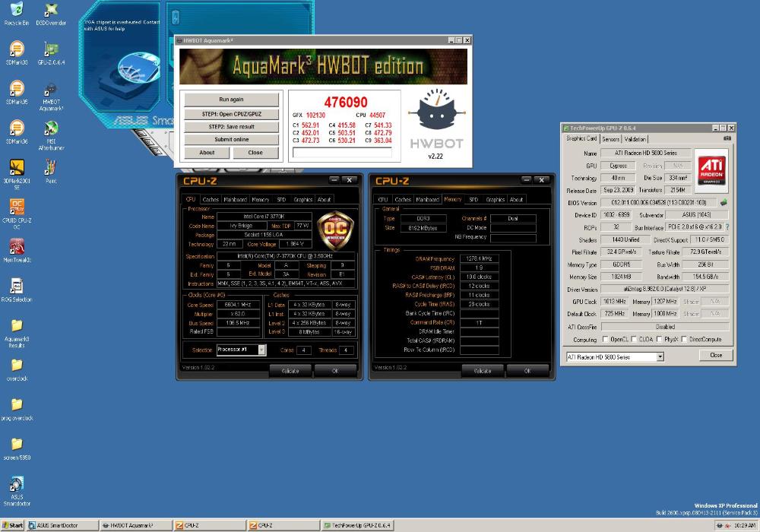Open the 3DMark06 desktop shortcut

(x=17, y=131)
